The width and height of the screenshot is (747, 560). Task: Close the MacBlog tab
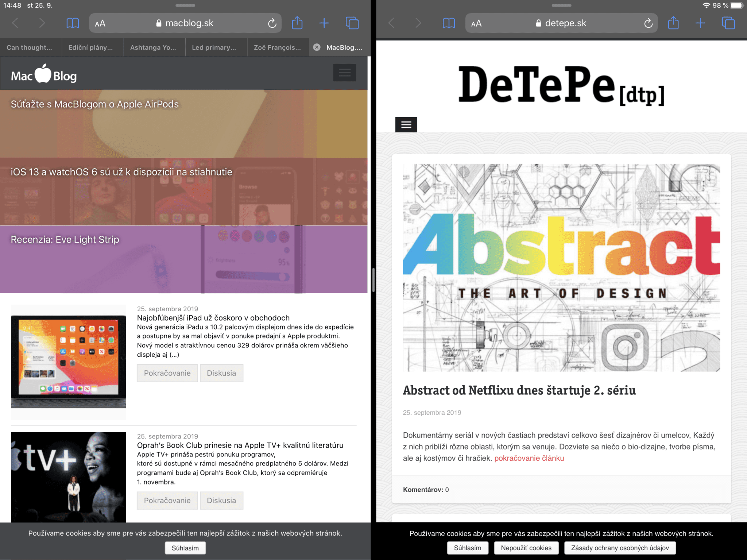click(317, 47)
